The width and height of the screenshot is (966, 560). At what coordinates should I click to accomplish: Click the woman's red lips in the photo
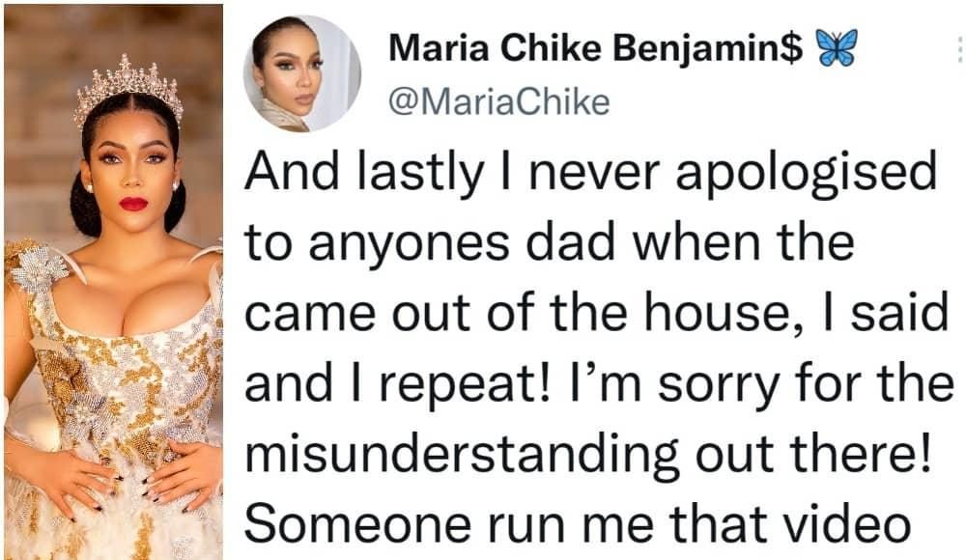133,204
